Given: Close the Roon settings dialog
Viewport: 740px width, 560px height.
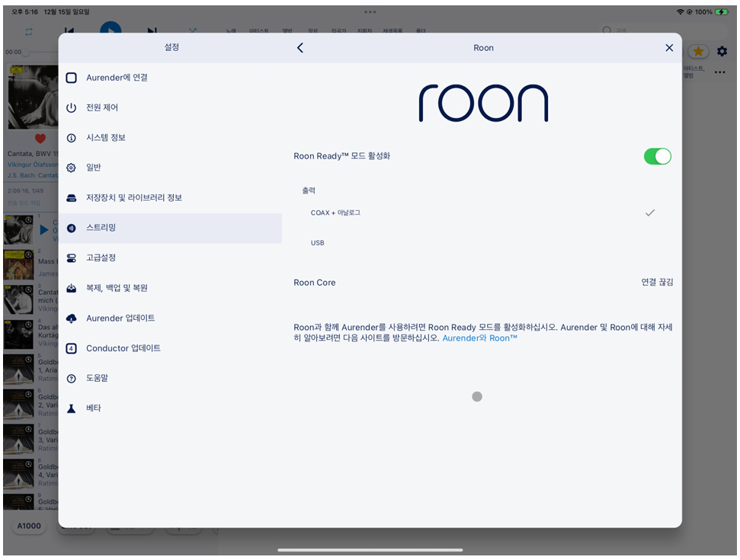Looking at the screenshot, I should coord(669,48).
